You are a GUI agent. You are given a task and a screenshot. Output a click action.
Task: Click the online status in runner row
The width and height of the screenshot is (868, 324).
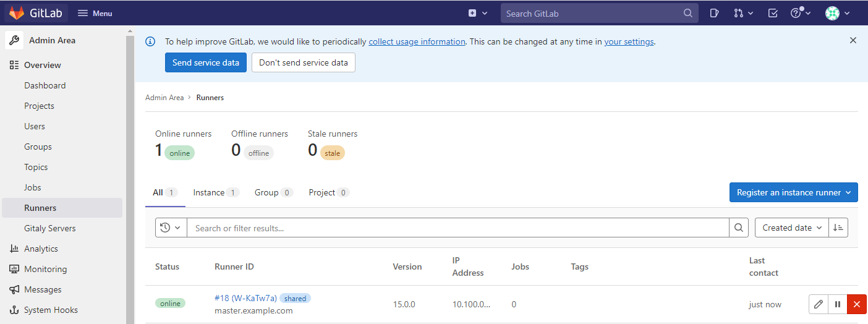(170, 303)
